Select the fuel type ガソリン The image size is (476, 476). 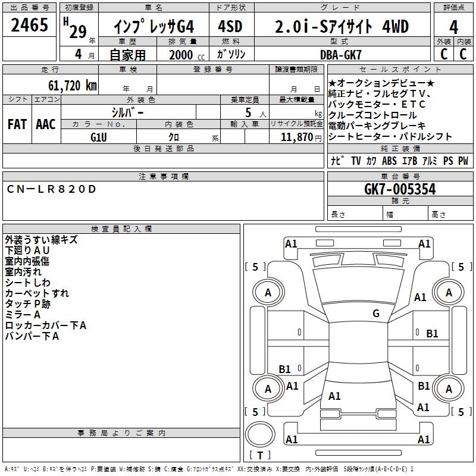pyautogui.click(x=231, y=54)
